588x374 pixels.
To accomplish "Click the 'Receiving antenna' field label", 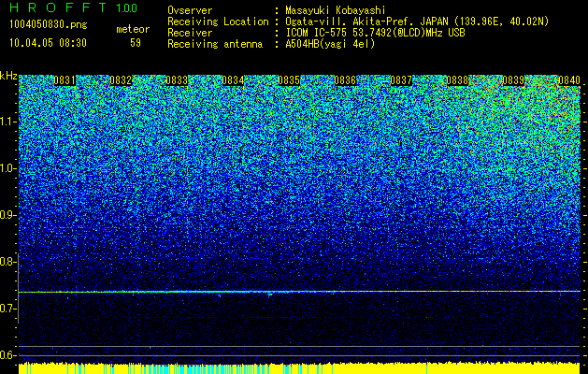I will pos(215,44).
